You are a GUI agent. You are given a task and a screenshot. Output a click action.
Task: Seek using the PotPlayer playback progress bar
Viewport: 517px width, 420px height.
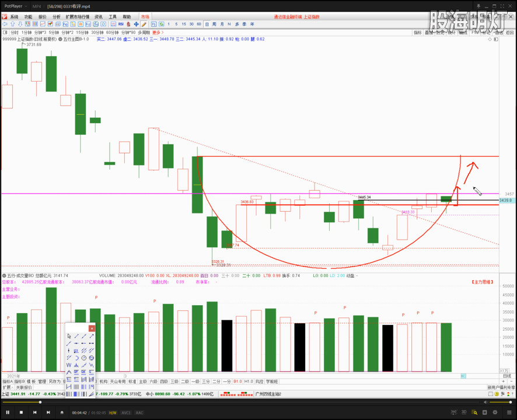(x=242, y=402)
